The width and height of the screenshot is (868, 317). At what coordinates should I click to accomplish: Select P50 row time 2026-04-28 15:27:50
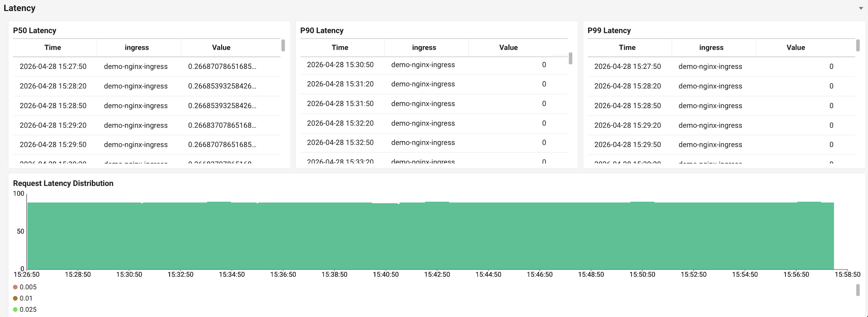click(53, 67)
